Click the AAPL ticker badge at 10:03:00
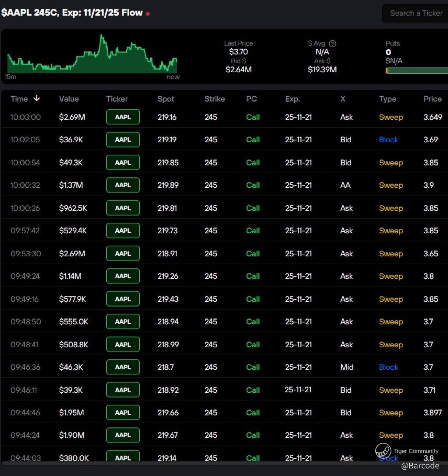Viewport: 448px width, 476px height. [123, 117]
